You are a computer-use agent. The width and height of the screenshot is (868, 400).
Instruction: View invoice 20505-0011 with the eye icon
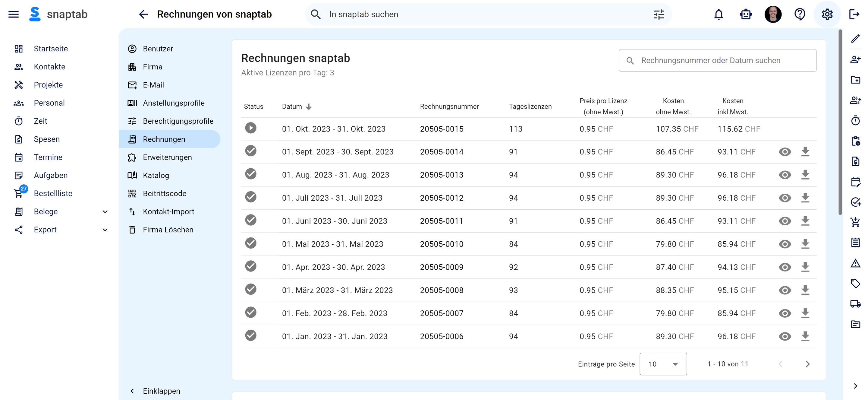785,221
